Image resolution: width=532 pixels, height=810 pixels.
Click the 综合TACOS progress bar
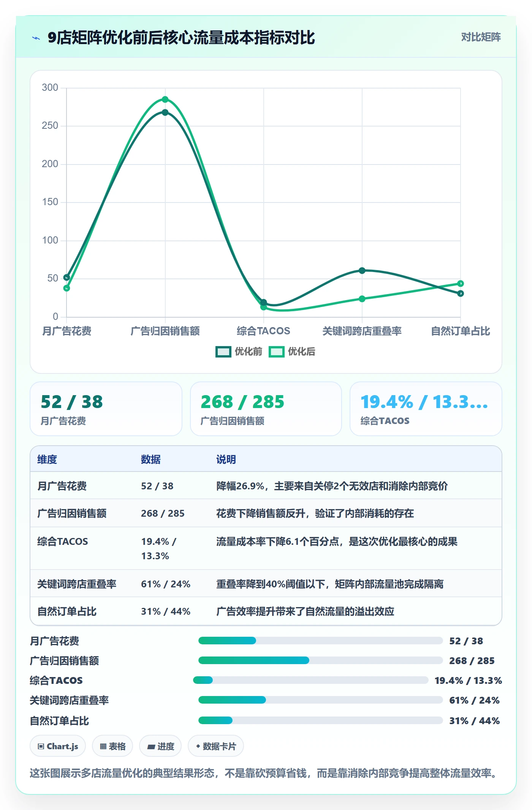coord(310,680)
